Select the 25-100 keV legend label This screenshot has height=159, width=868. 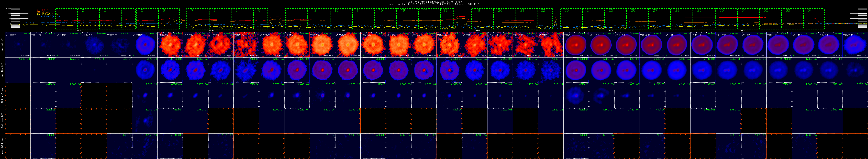[x=48, y=14]
